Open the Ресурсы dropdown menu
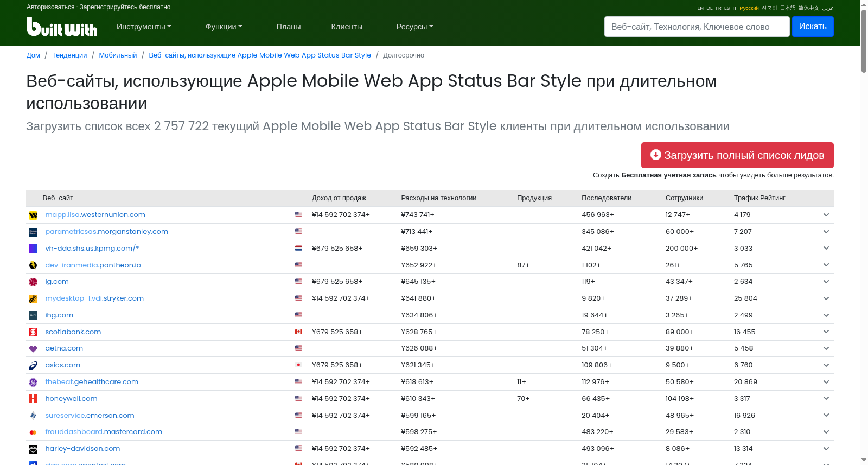The height and width of the screenshot is (465, 868). point(414,27)
